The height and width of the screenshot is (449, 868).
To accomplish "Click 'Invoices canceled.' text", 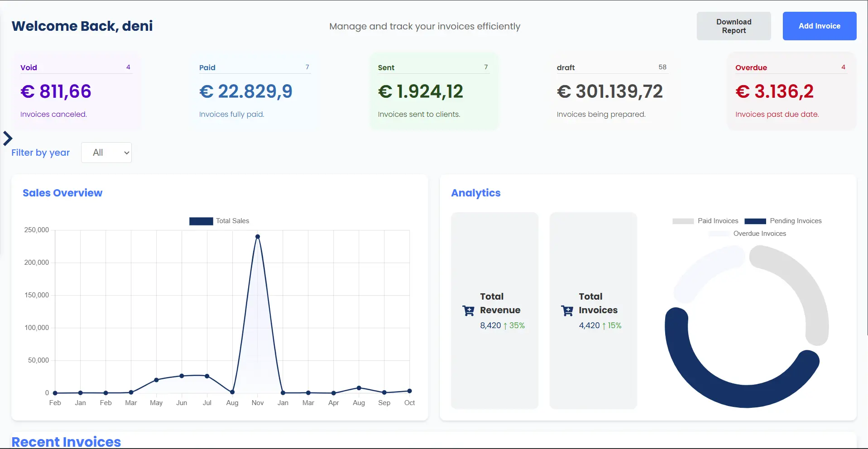I will [x=53, y=115].
